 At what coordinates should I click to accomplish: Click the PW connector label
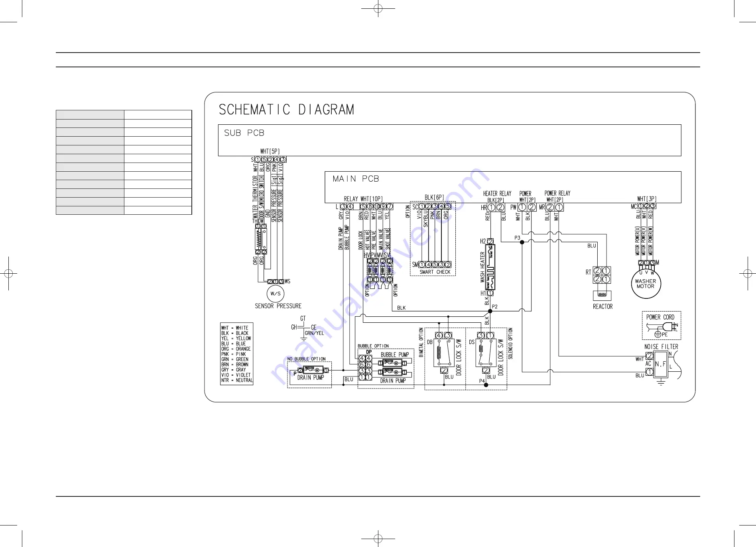point(514,208)
